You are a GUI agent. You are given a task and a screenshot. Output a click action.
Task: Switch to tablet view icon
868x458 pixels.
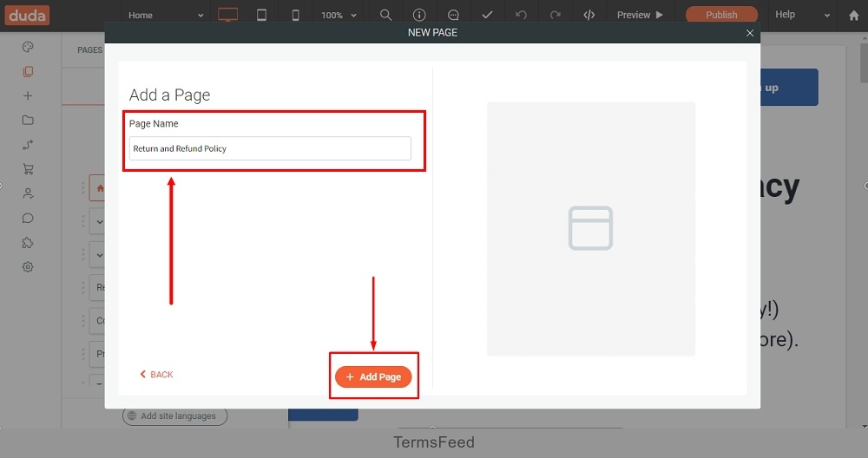[261, 15]
